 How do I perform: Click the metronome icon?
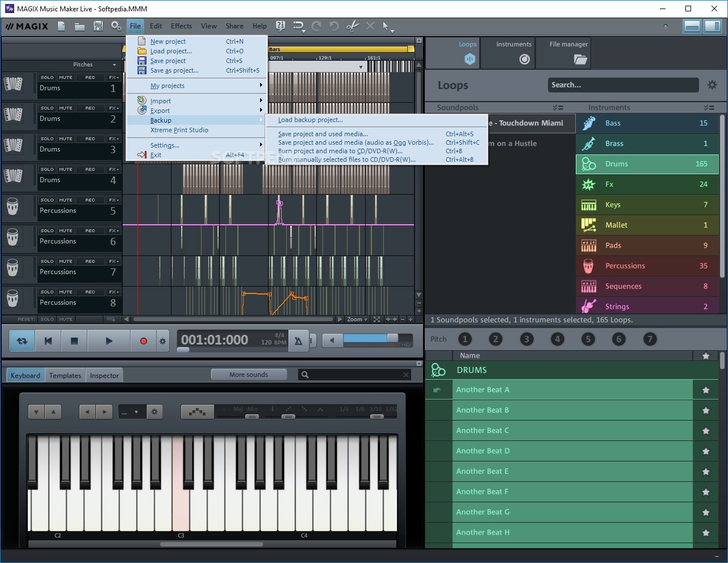point(299,341)
